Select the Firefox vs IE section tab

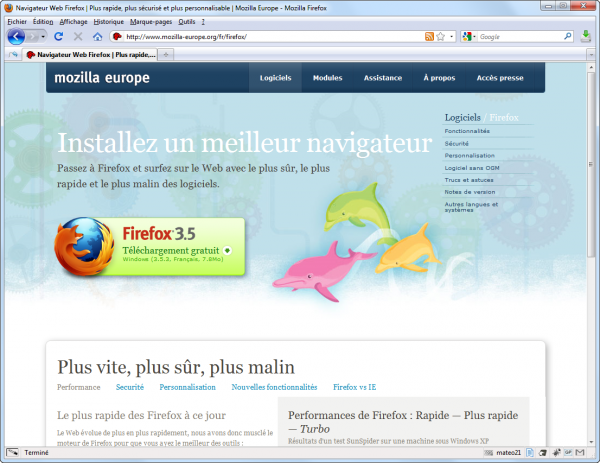(354, 387)
